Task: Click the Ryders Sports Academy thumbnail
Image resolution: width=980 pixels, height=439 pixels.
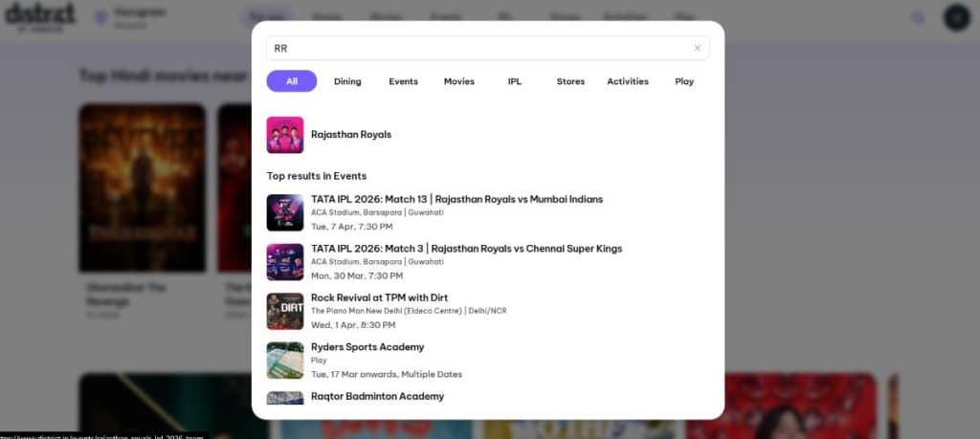Action: (x=285, y=361)
